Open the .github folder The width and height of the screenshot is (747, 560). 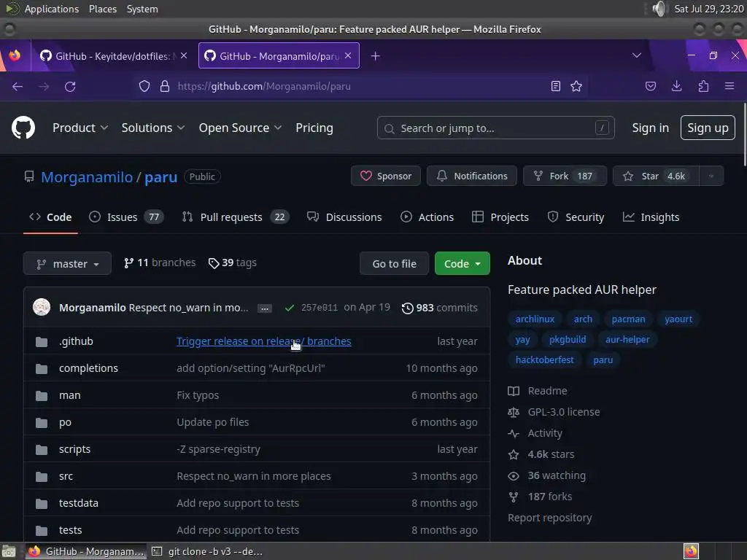pyautogui.click(x=76, y=341)
